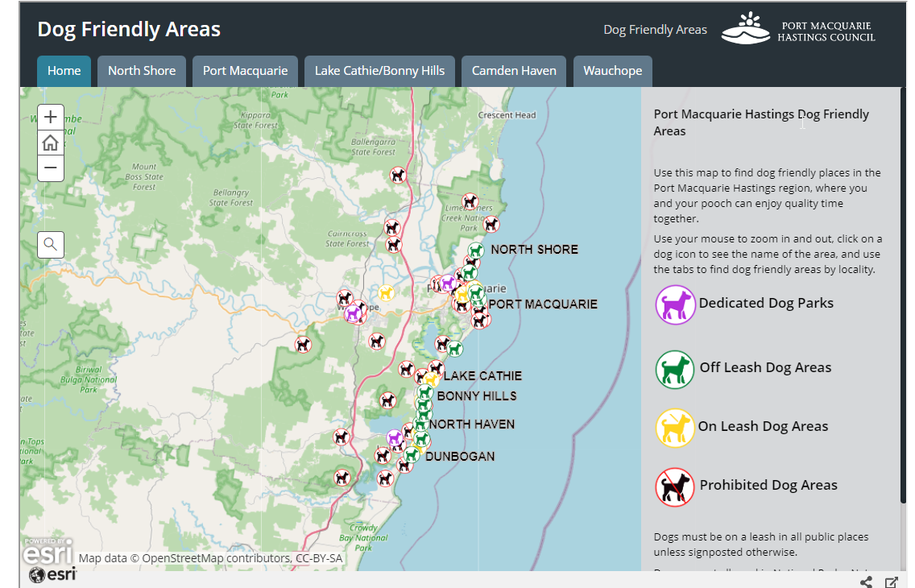Screen dimensions: 915x588
Task: Select the yellow on-leash marker near Wauchope
Action: coord(386,292)
